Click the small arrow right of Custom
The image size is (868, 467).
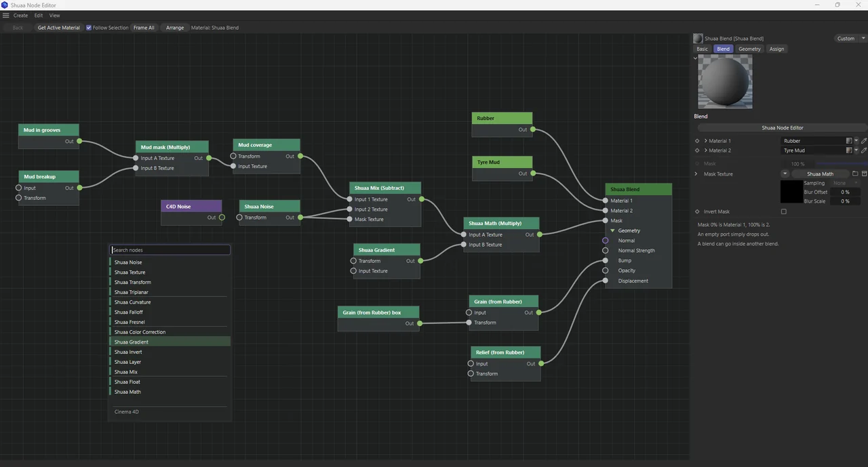click(864, 39)
